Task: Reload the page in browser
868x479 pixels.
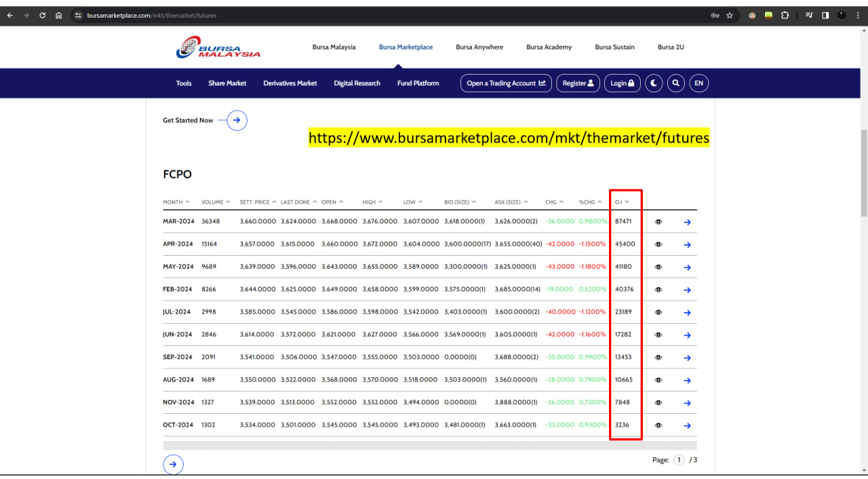Action: 42,16
